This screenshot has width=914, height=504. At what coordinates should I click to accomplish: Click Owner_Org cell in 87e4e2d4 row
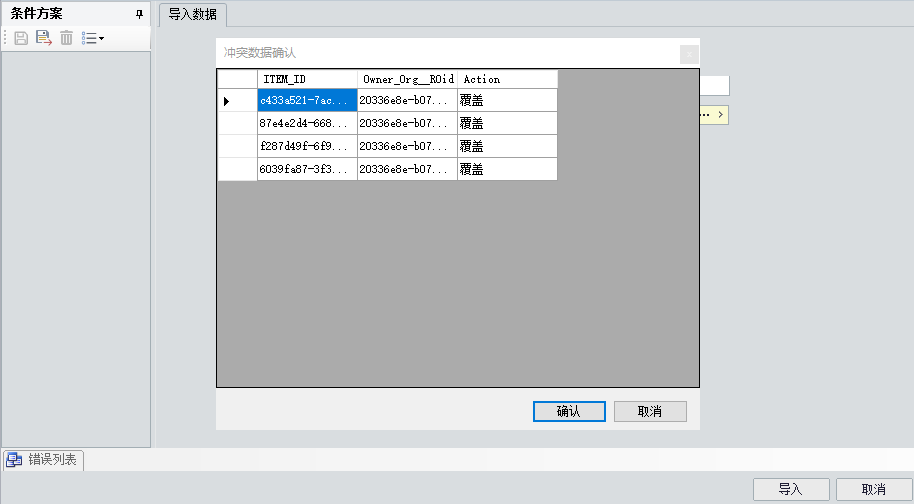[x=407, y=124]
